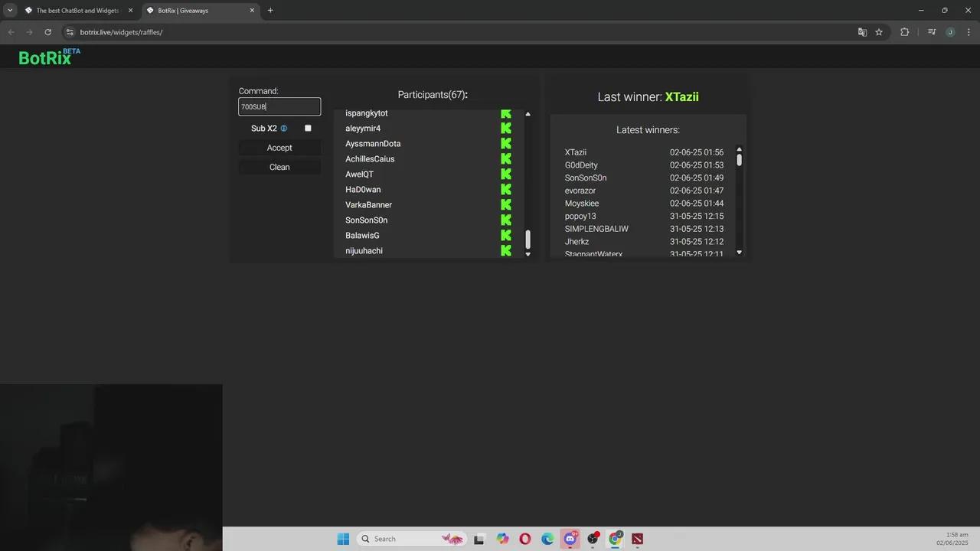Bookmark this page with the star icon
The width and height of the screenshot is (980, 551).
[879, 32]
